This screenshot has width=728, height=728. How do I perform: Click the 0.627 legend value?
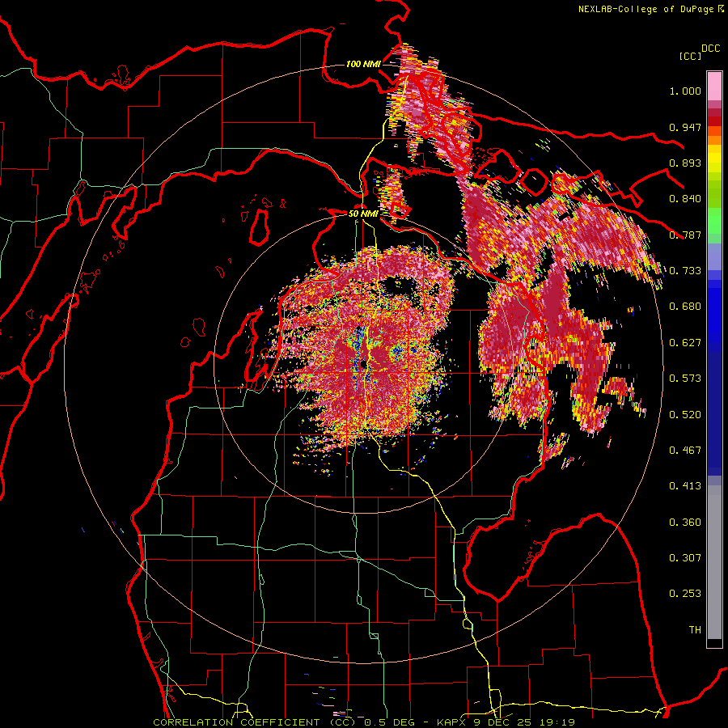(685, 343)
